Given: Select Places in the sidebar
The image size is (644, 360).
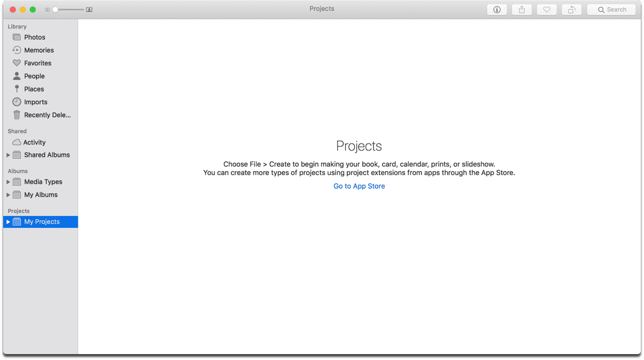Looking at the screenshot, I should [x=34, y=89].
